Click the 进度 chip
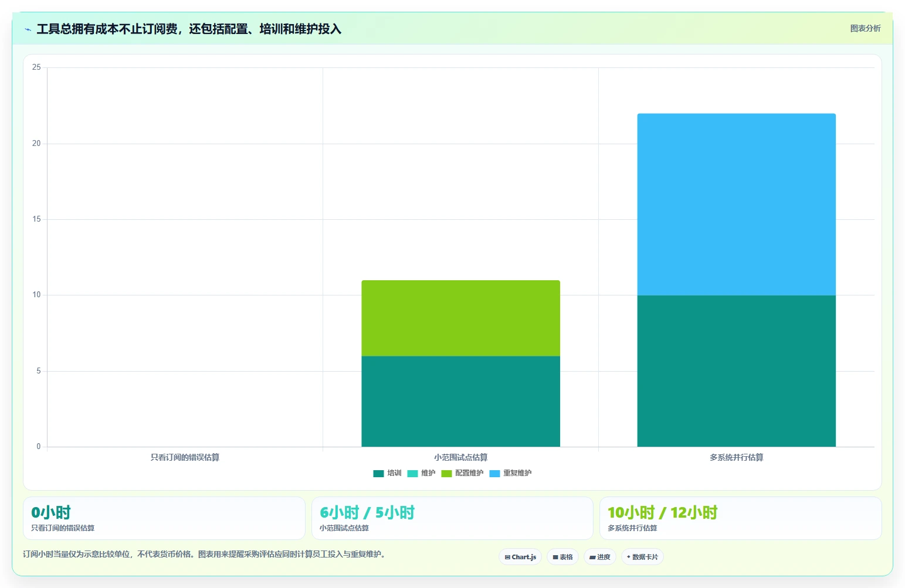This screenshot has height=588, width=905. [x=600, y=557]
